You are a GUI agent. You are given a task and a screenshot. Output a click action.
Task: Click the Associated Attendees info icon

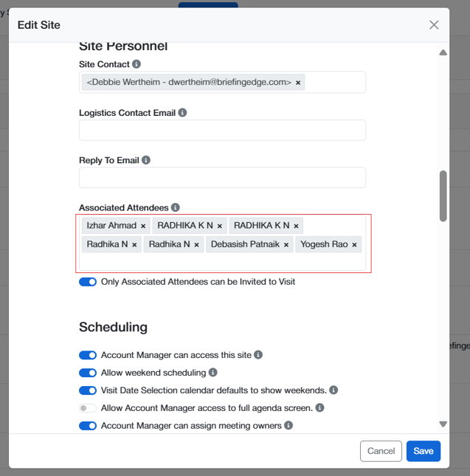176,208
